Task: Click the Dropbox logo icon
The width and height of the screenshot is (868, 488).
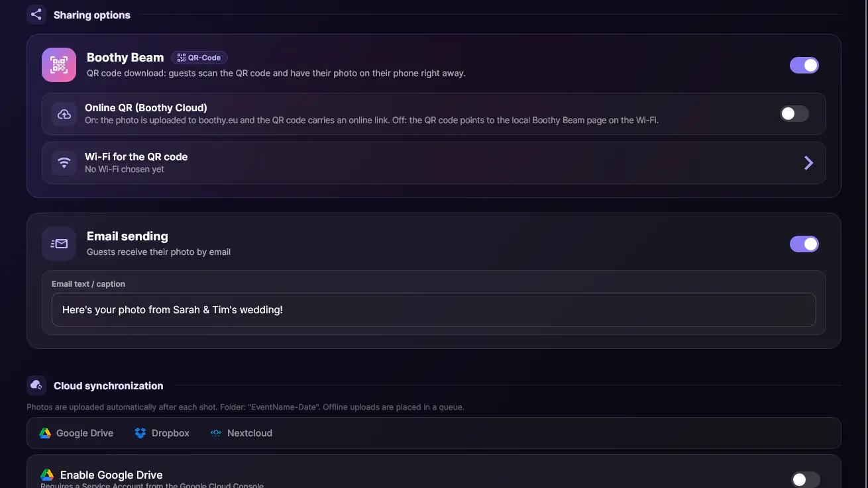Action: click(x=140, y=433)
